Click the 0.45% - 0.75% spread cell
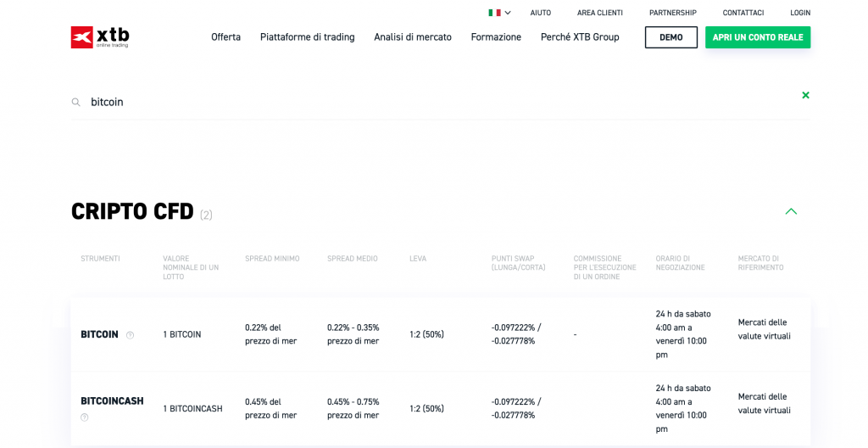The image size is (868, 448). [353, 409]
